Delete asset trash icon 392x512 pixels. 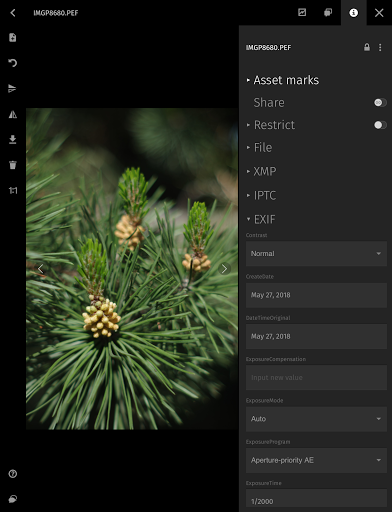(13, 165)
